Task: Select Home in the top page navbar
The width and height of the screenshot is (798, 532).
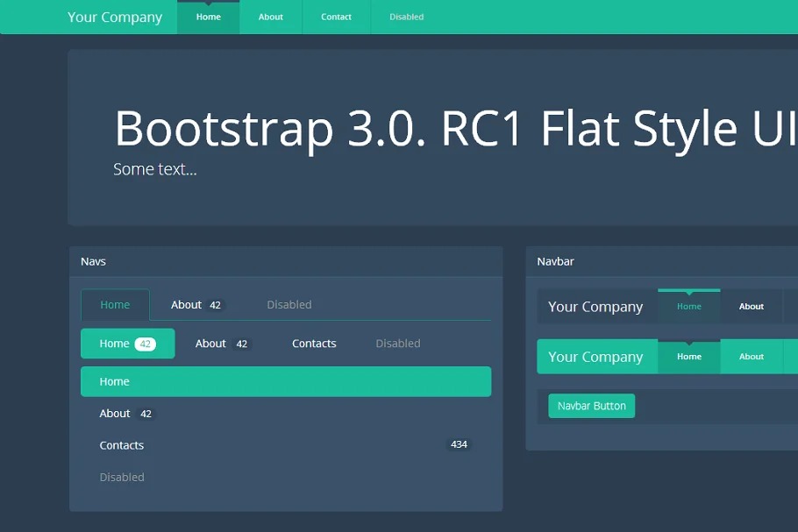Action: click(x=209, y=18)
